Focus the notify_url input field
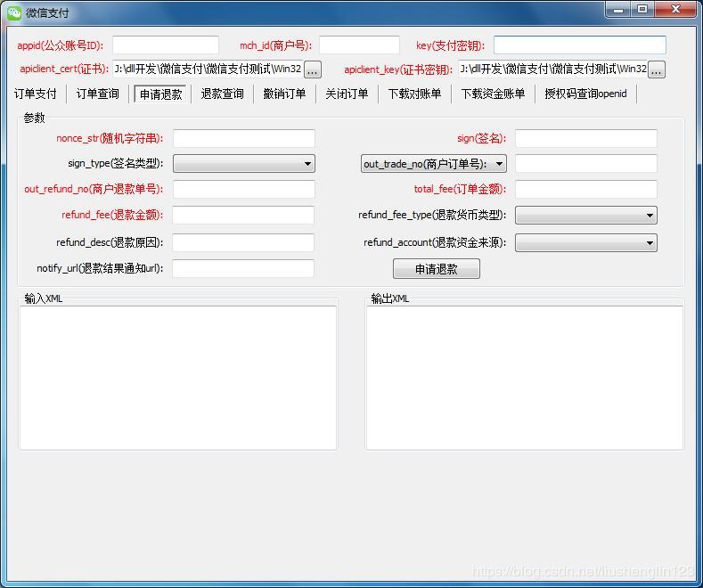This screenshot has height=588, width=703. 243,268
